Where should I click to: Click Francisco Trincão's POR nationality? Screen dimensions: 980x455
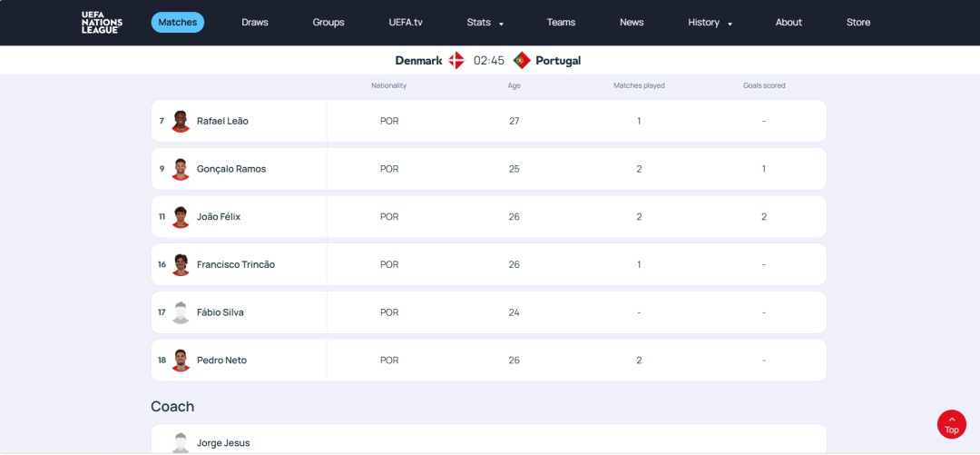pyautogui.click(x=389, y=265)
